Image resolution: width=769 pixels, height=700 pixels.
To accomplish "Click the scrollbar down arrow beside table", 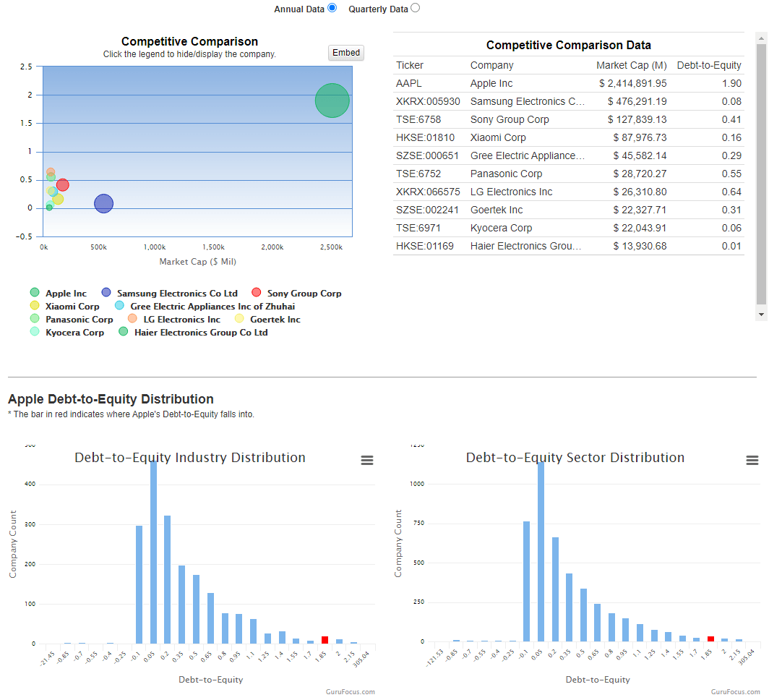I will 761,315.
